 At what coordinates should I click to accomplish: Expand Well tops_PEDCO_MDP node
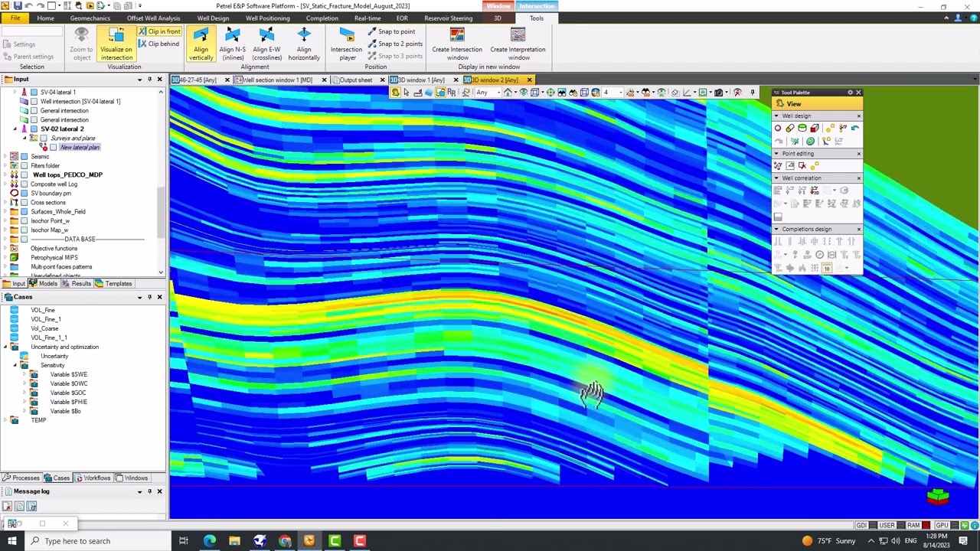pyautogui.click(x=5, y=174)
